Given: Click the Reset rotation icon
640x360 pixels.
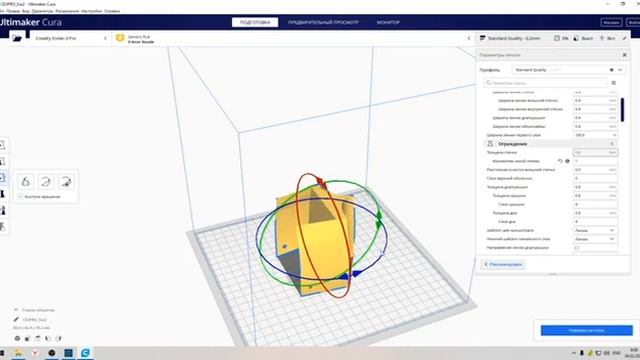Looking at the screenshot, I should [x=25, y=182].
